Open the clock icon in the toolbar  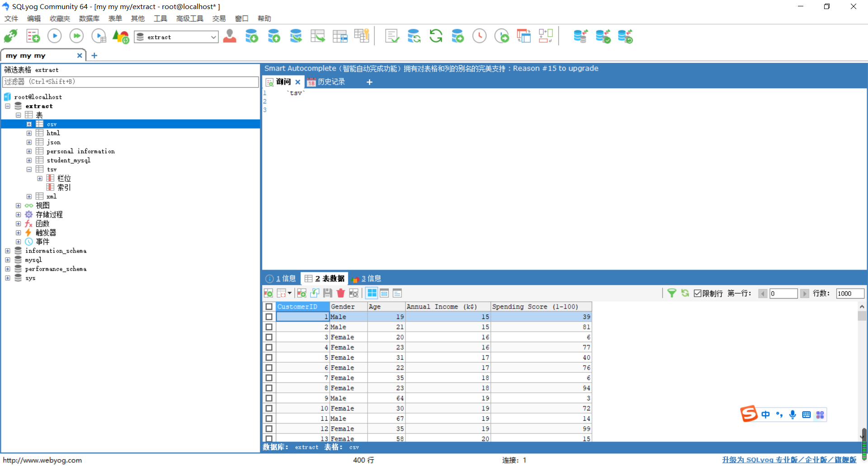[x=480, y=36]
